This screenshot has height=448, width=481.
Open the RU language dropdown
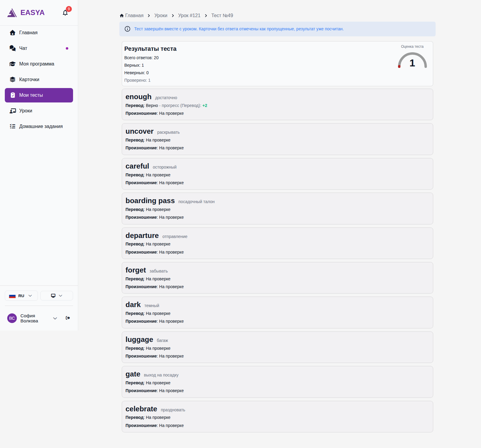click(x=21, y=296)
